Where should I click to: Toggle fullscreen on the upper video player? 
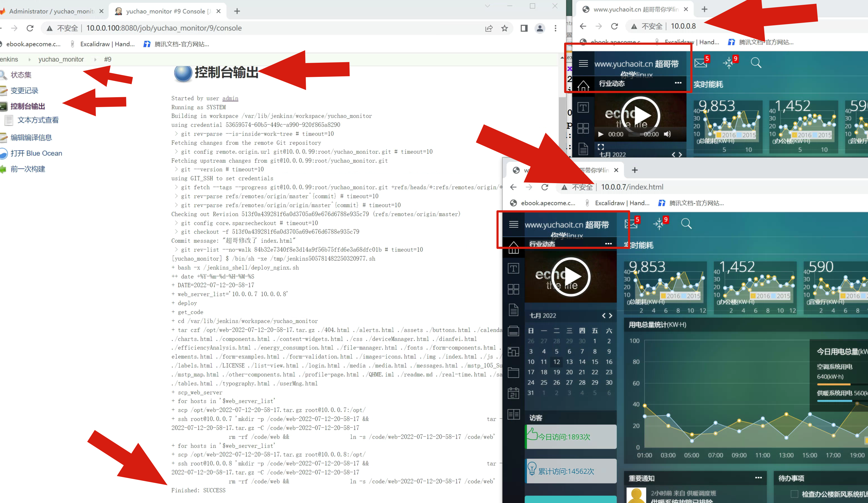[601, 147]
